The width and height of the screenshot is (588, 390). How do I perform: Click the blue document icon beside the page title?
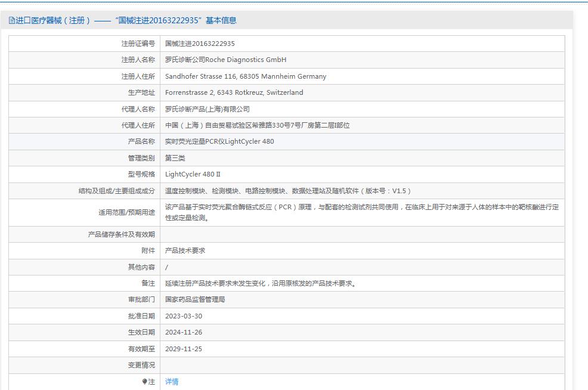coord(12,20)
